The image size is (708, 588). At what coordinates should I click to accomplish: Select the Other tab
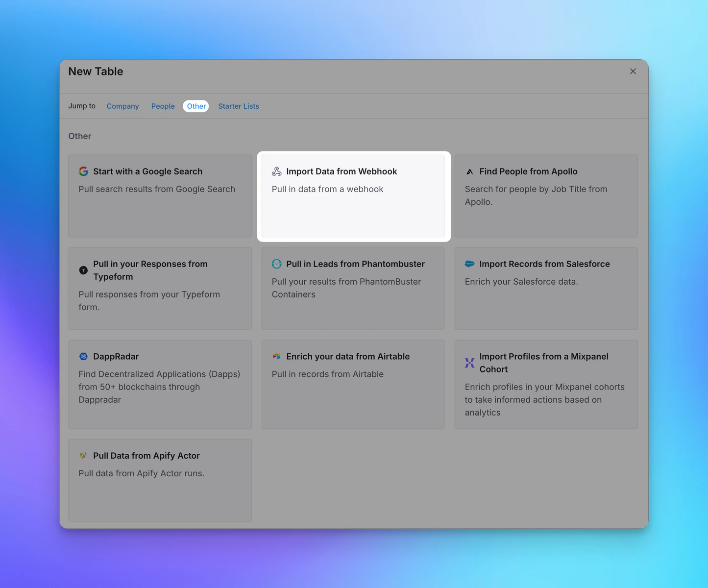point(195,106)
